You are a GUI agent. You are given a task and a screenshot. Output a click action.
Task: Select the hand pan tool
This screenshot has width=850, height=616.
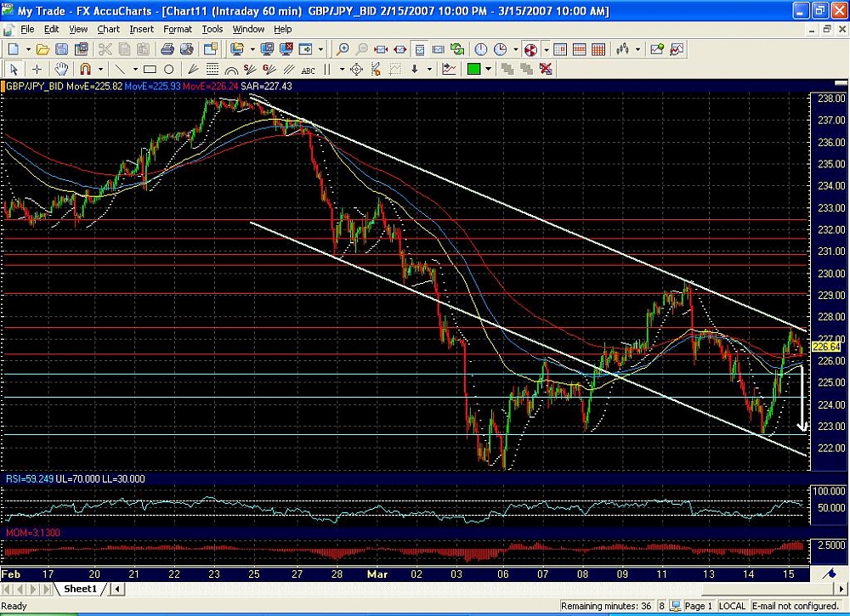click(61, 69)
